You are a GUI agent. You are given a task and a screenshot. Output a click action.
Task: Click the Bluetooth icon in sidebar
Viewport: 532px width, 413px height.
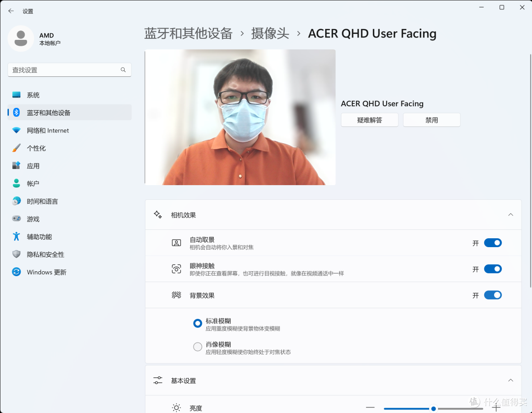[x=16, y=113]
